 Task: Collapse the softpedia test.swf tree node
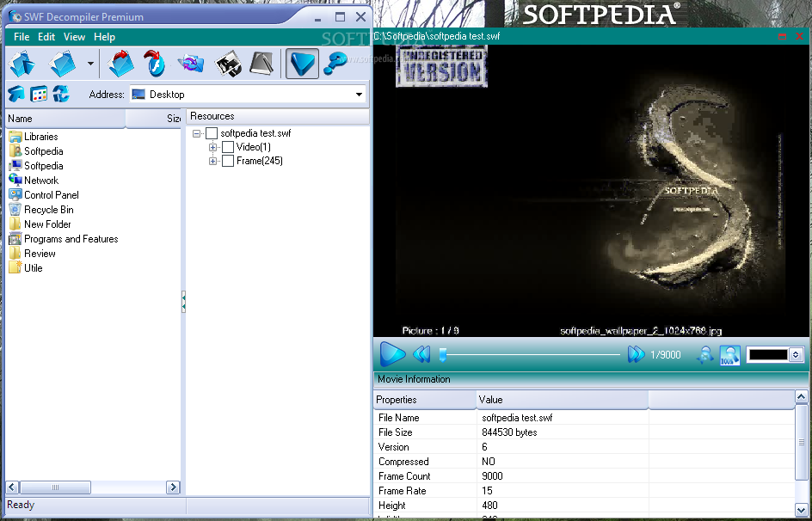196,133
